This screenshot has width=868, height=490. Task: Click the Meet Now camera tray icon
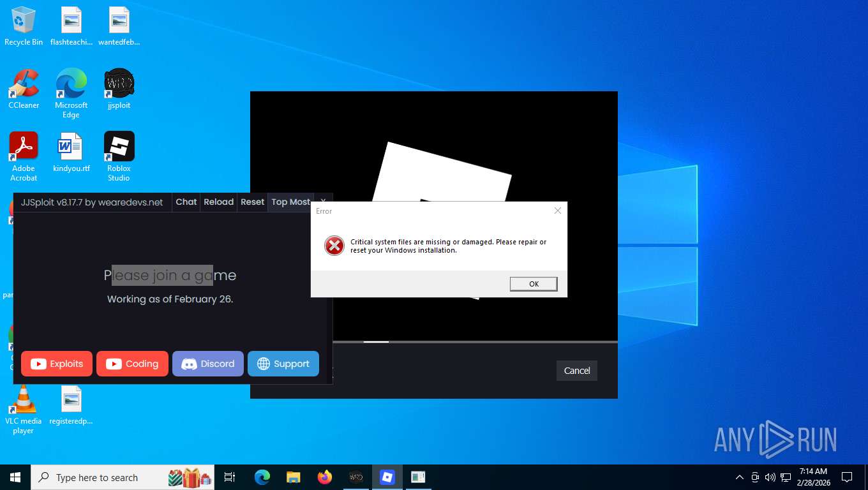click(x=755, y=477)
